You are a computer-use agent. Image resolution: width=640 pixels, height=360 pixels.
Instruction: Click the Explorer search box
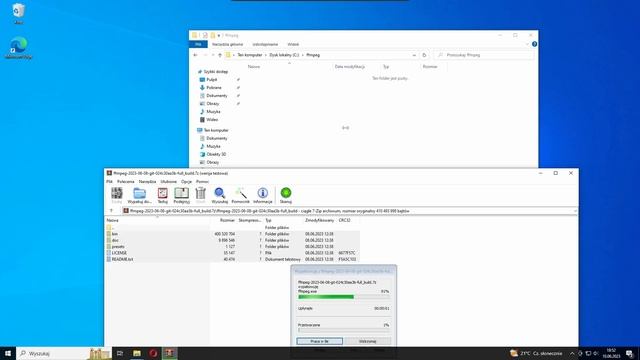pos(484,55)
